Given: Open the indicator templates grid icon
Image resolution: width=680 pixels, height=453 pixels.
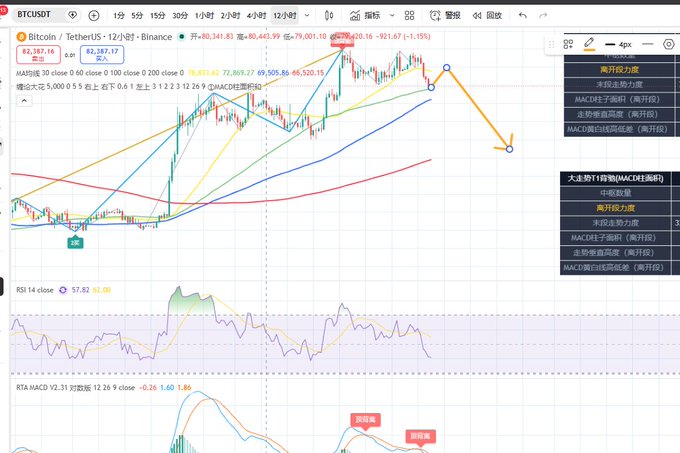Looking at the screenshot, I should tap(409, 16).
